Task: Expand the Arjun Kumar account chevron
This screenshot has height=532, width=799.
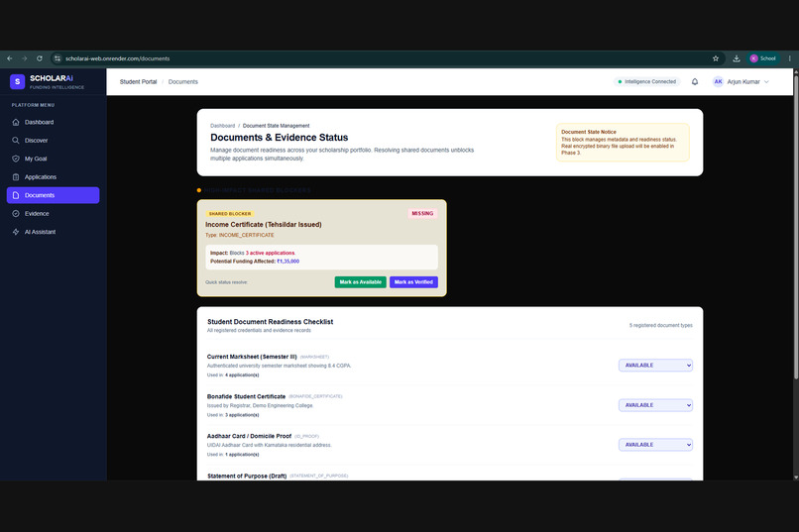Action: 766,82
